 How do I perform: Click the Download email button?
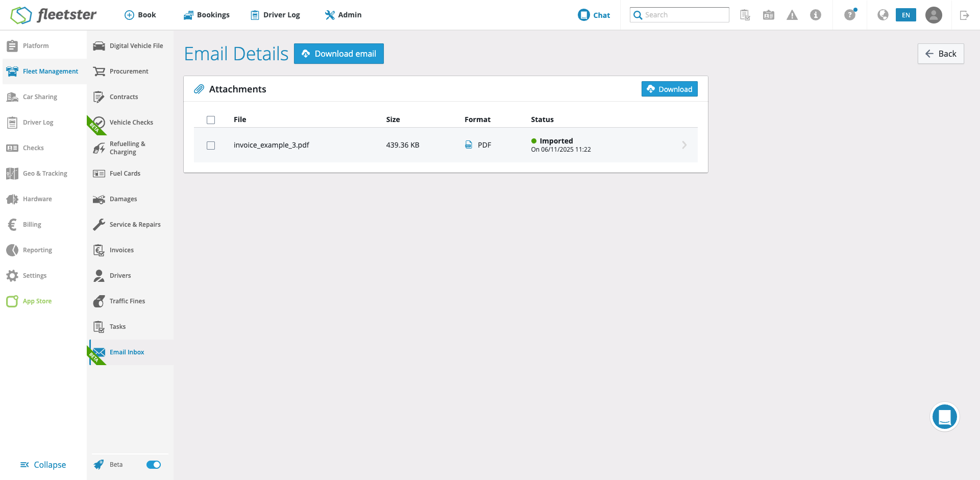pos(339,54)
